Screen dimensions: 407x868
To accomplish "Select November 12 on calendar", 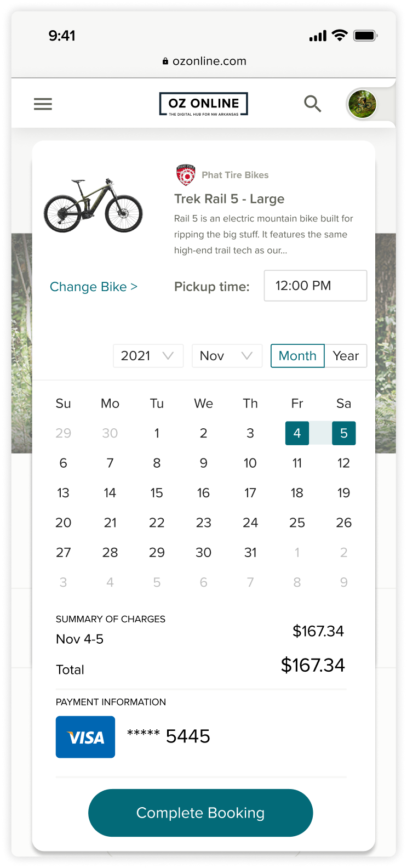I will point(343,463).
